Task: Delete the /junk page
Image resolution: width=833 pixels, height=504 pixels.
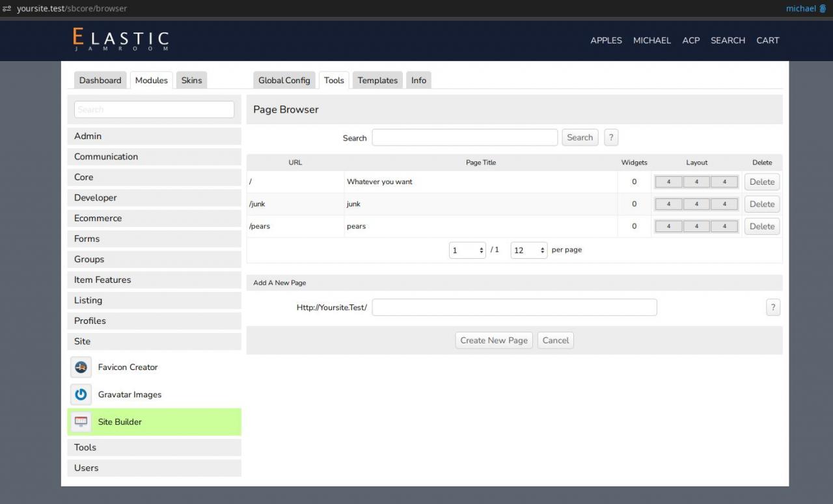Action: 761,204
